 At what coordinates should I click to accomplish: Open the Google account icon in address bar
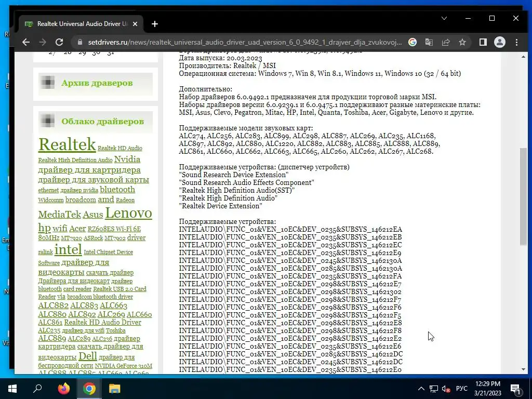click(x=412, y=42)
